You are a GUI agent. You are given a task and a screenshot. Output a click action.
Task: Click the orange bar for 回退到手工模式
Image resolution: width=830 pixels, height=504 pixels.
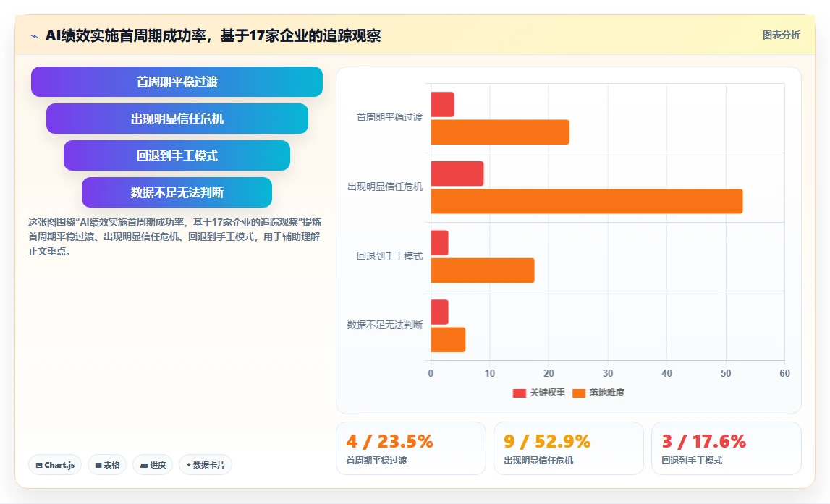482,270
